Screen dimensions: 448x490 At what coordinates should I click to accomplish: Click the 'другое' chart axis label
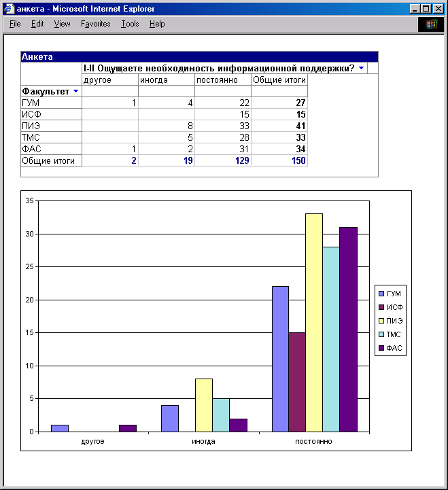tap(93, 441)
